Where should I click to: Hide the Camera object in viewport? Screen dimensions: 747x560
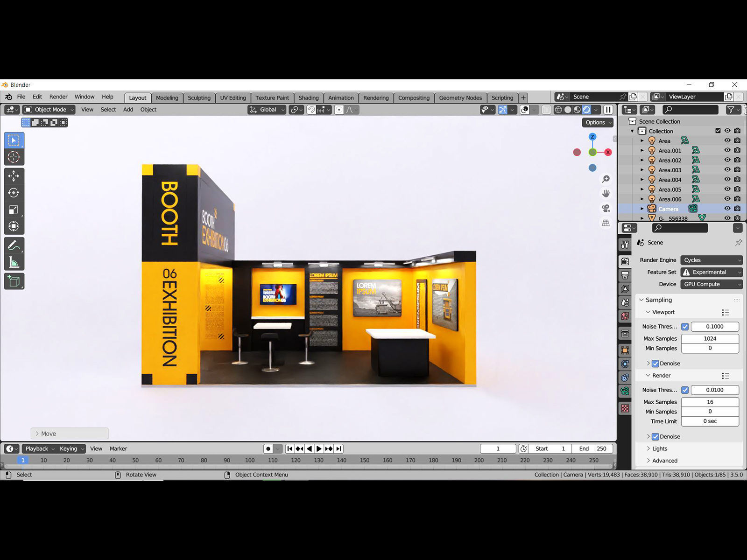pos(727,209)
